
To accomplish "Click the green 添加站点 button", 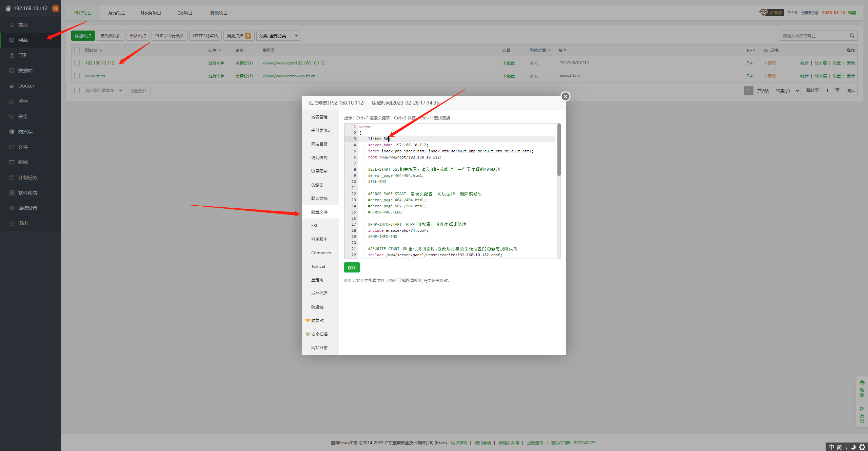I will pyautogui.click(x=83, y=36).
